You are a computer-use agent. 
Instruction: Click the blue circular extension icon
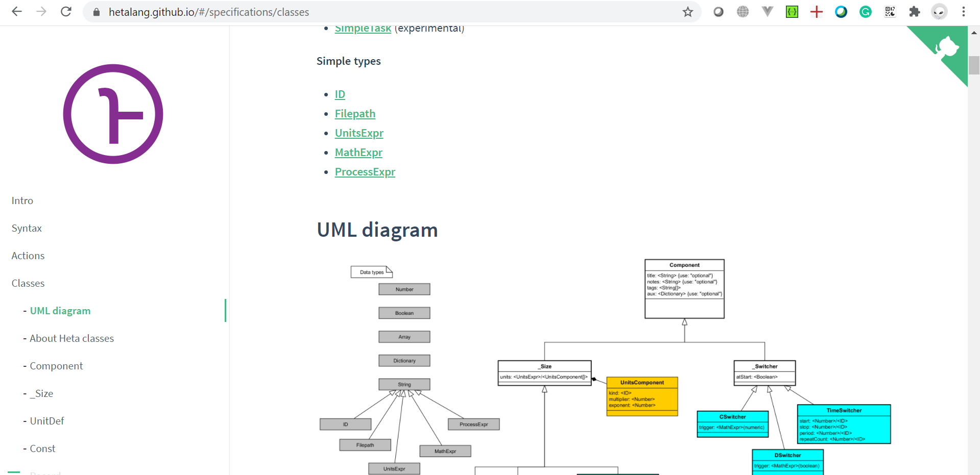pyautogui.click(x=841, y=12)
